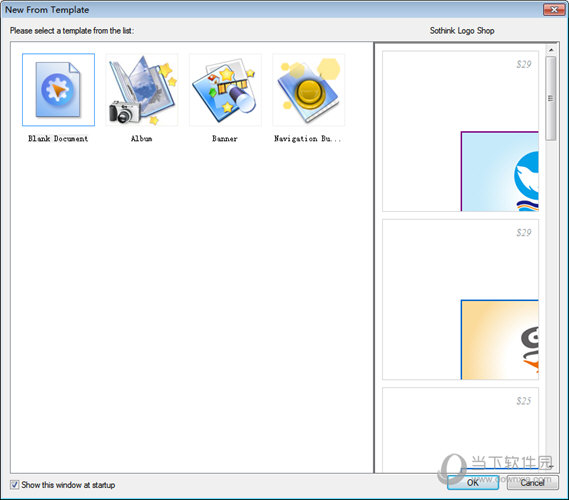Click the scroll up arrow in Logo Shop

pos(551,50)
